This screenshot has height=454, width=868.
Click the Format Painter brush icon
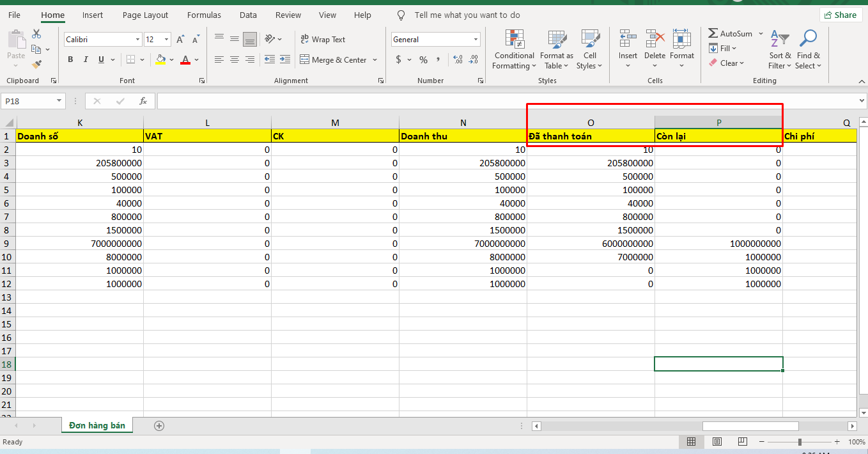coord(36,65)
